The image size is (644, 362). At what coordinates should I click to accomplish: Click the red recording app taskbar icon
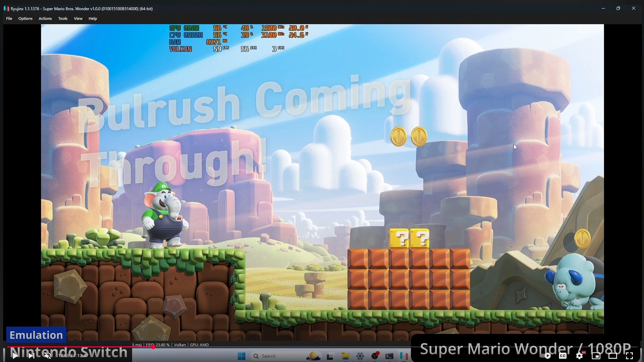coord(375,356)
